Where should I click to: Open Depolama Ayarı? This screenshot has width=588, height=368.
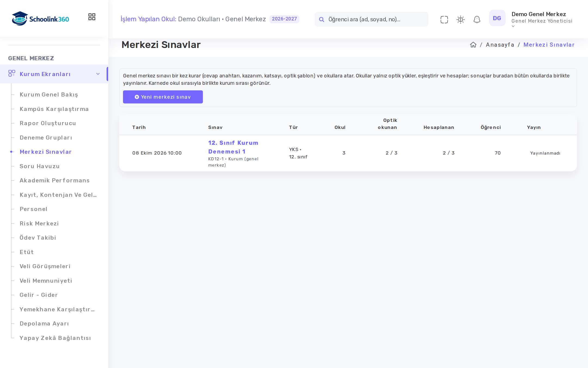(44, 323)
